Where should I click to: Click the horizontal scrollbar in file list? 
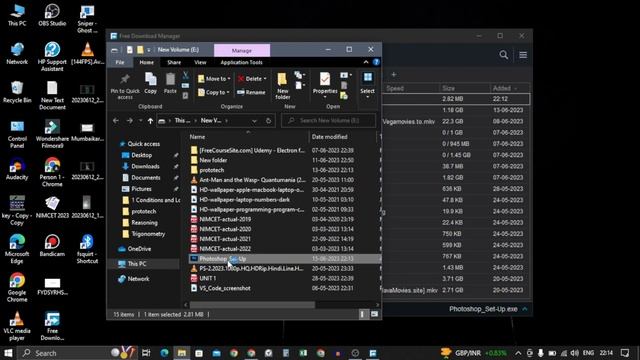252,304
